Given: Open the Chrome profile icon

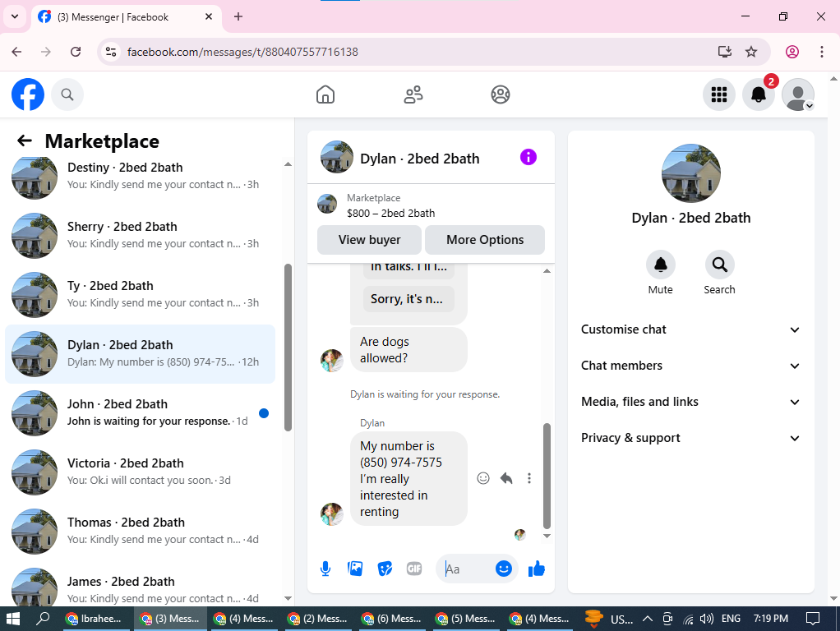Looking at the screenshot, I should [x=792, y=52].
